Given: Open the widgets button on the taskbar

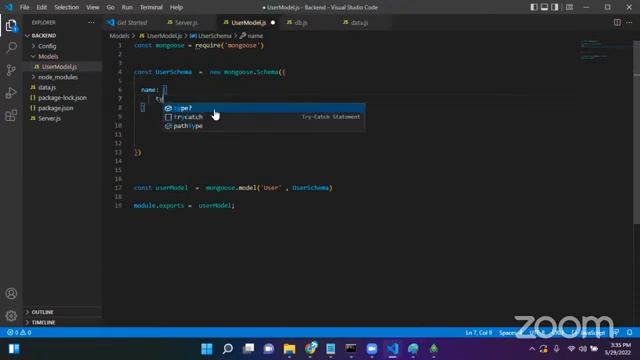Looking at the screenshot, I should [x=14, y=349].
